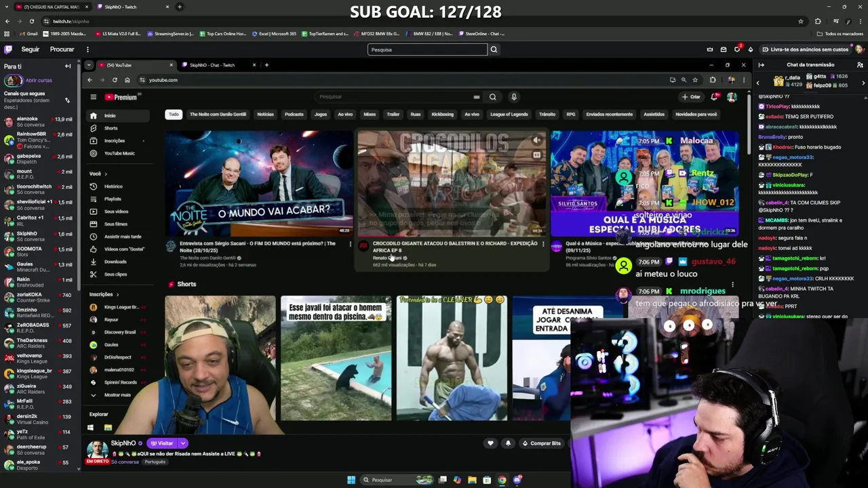Image resolution: width=868 pixels, height=488 pixels.
Task: Click YouTube voice search microphone
Action: pos(514,97)
